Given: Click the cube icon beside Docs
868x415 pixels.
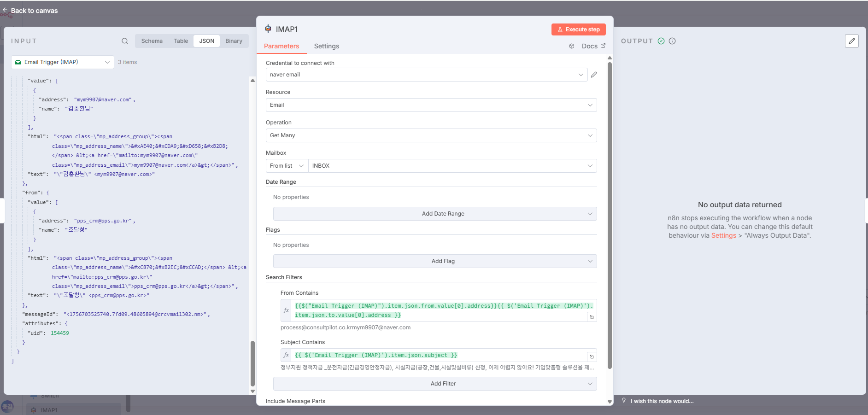Looking at the screenshot, I should pyautogui.click(x=572, y=46).
